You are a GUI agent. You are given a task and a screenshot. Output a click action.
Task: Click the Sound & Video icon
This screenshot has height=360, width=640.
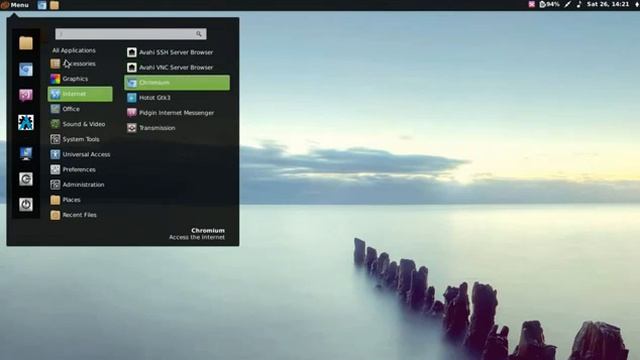click(x=55, y=124)
